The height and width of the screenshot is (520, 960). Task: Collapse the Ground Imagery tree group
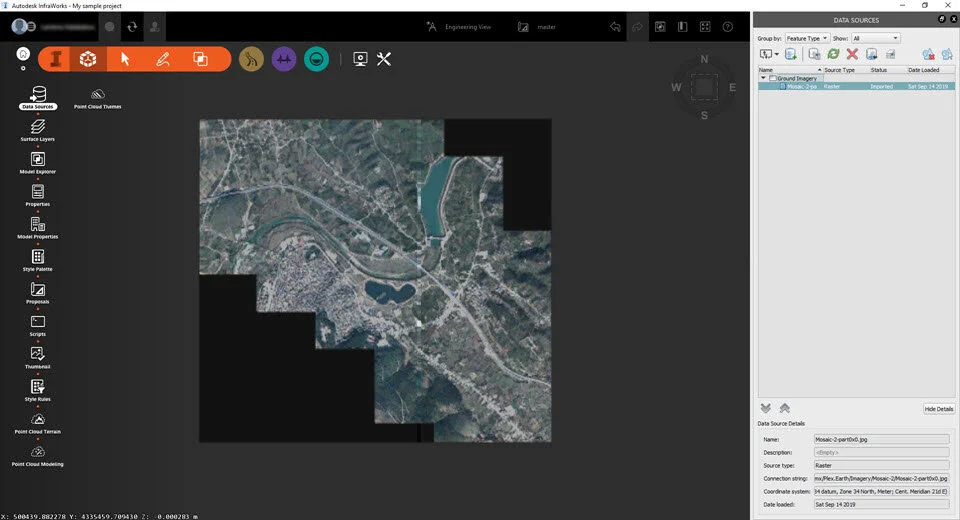coord(763,78)
